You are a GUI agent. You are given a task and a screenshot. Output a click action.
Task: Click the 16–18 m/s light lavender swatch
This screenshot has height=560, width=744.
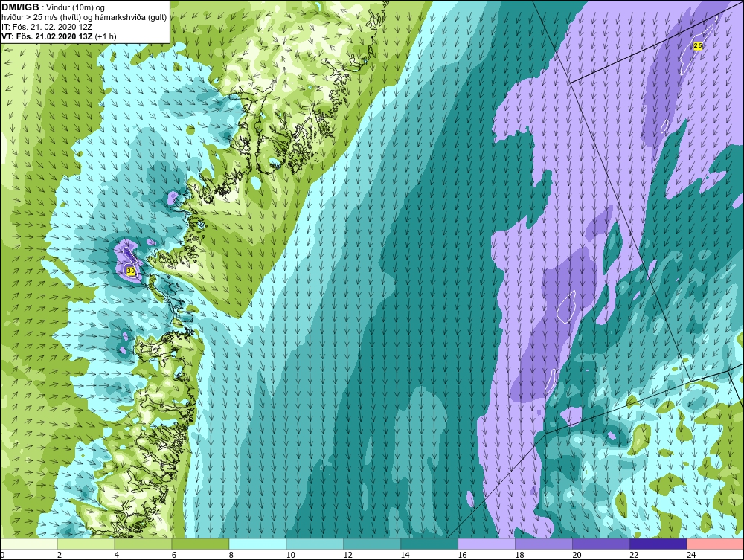(487, 544)
